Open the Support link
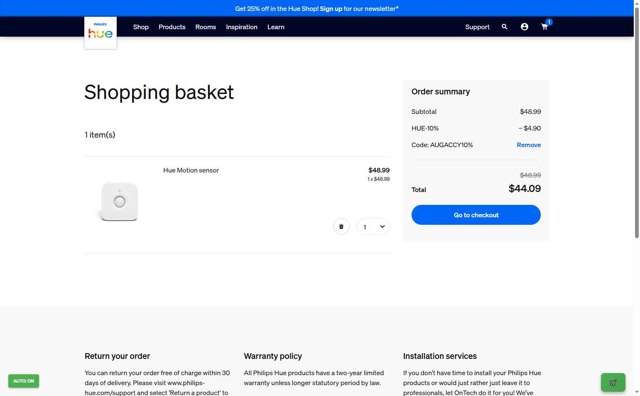Viewport: 640px width, 396px height. click(x=477, y=27)
